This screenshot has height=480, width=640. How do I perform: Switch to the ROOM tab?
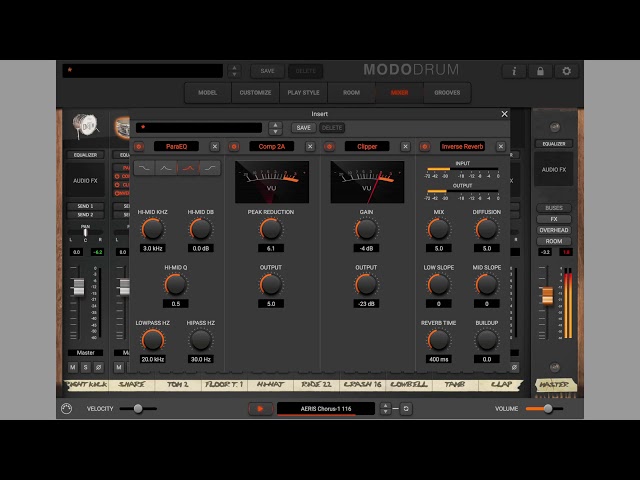351,93
